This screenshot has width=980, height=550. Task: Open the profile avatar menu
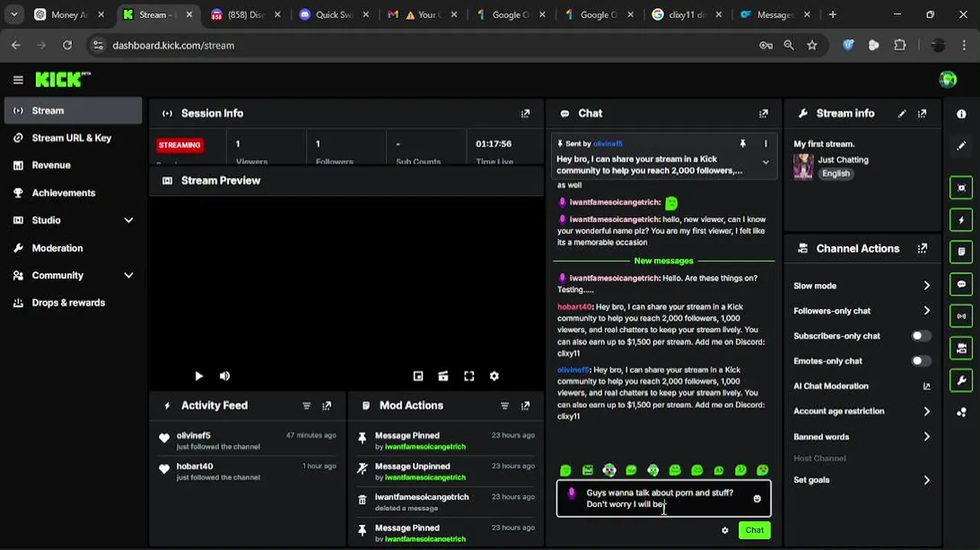[x=948, y=79]
